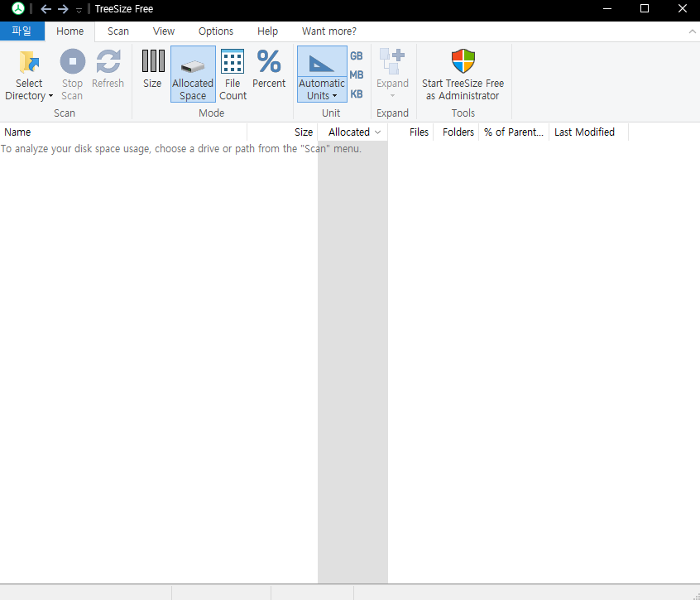Minimize the TreeSize Free window
The width and height of the screenshot is (700, 600).
pyautogui.click(x=607, y=8)
